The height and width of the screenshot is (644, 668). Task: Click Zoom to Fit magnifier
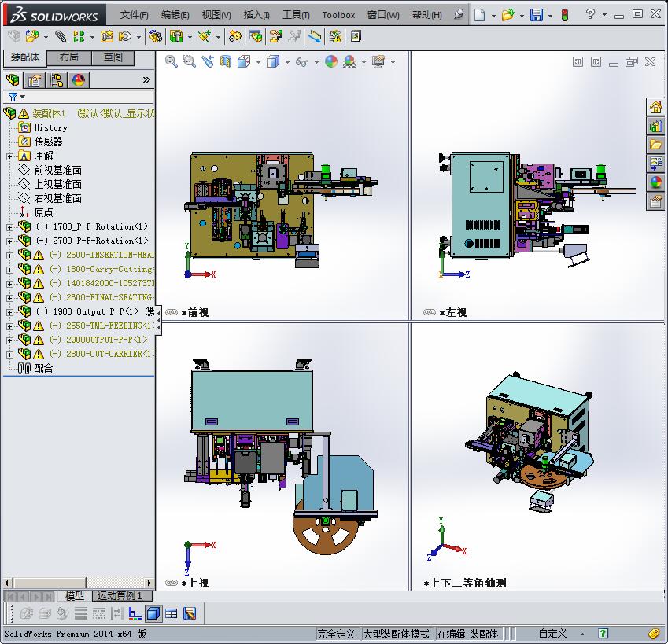click(172, 61)
